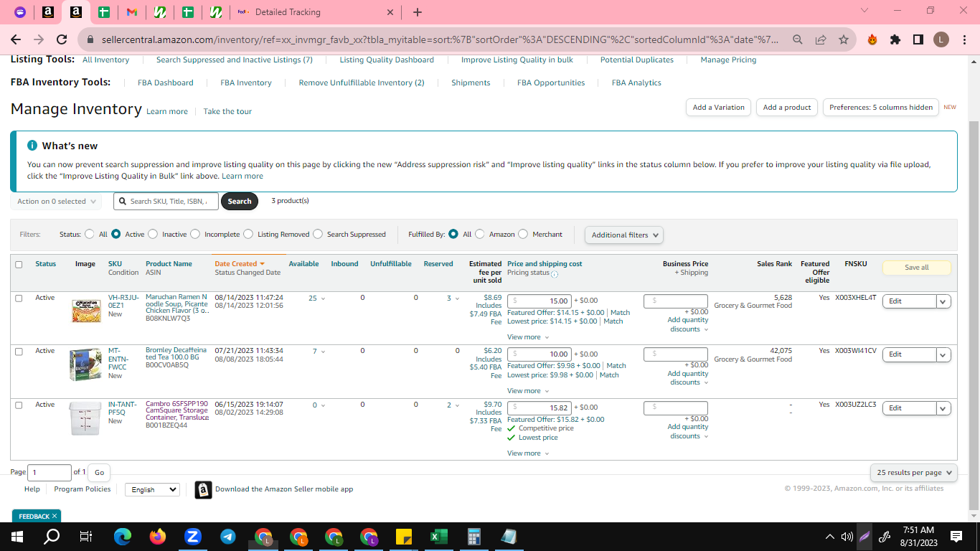
Task: Open Excel from the taskbar
Action: (x=438, y=537)
